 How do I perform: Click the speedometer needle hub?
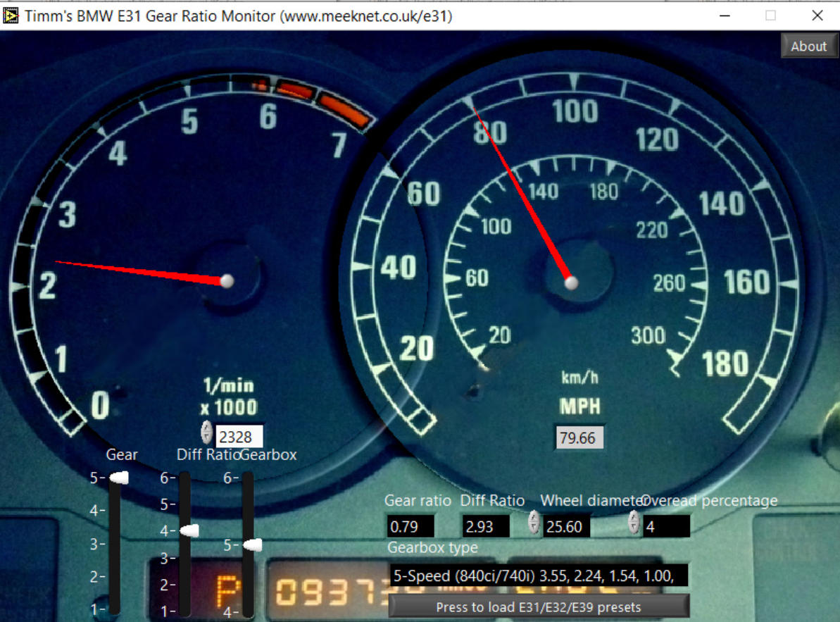pos(572,282)
